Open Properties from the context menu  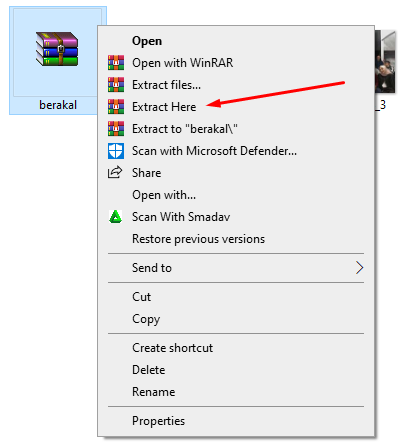pyautogui.click(x=236, y=421)
